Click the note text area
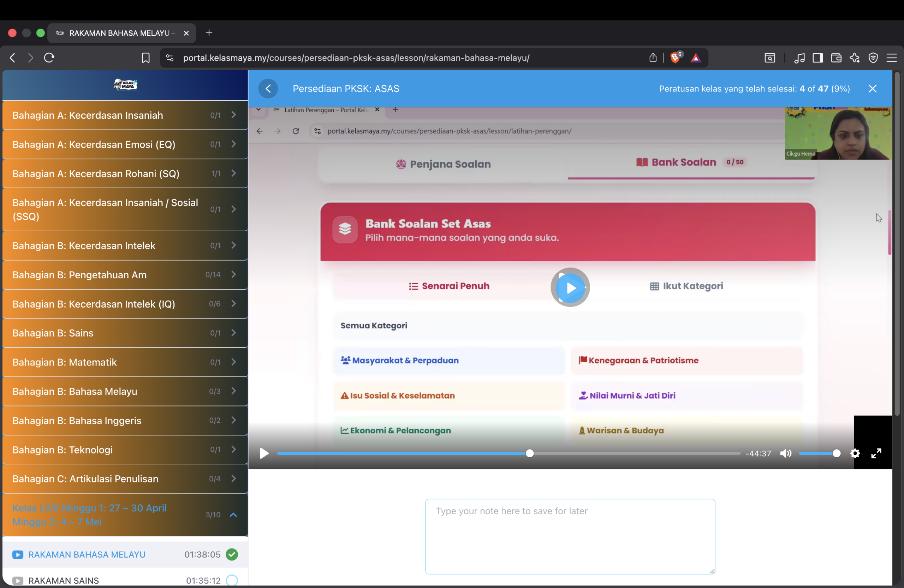This screenshot has height=588, width=904. (x=570, y=536)
